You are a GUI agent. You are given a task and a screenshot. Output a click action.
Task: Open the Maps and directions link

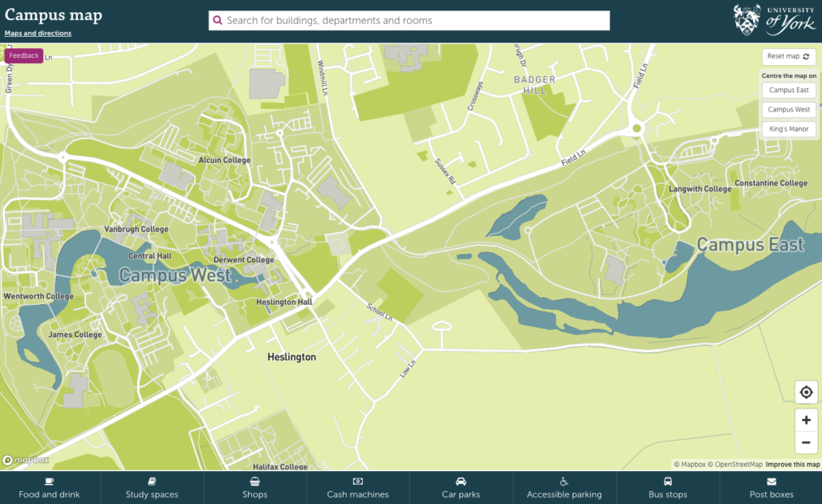tap(38, 34)
